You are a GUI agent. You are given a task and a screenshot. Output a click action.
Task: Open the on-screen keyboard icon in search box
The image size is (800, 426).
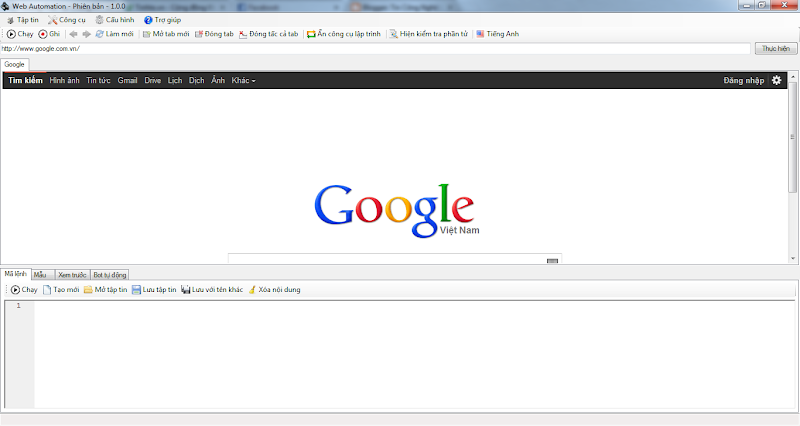552,261
